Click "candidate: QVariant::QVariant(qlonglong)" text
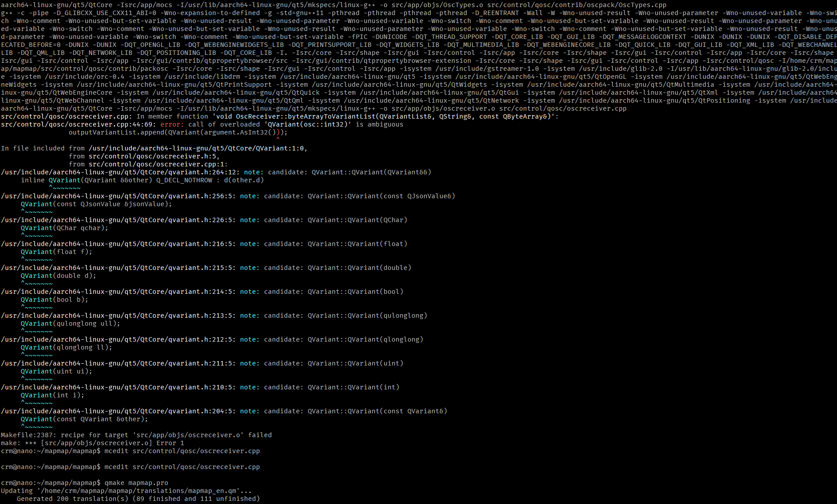837x504 pixels. tap(344, 339)
